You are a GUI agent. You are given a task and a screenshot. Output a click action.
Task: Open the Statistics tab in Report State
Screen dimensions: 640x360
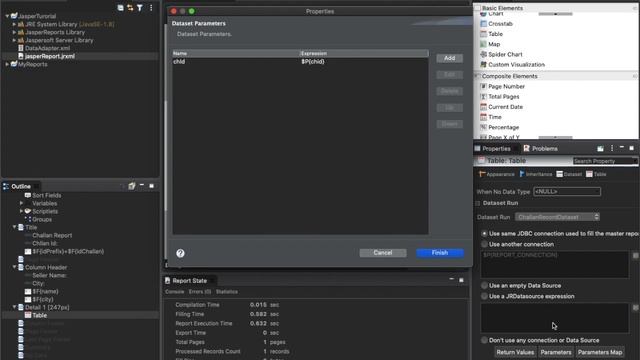pos(227,292)
